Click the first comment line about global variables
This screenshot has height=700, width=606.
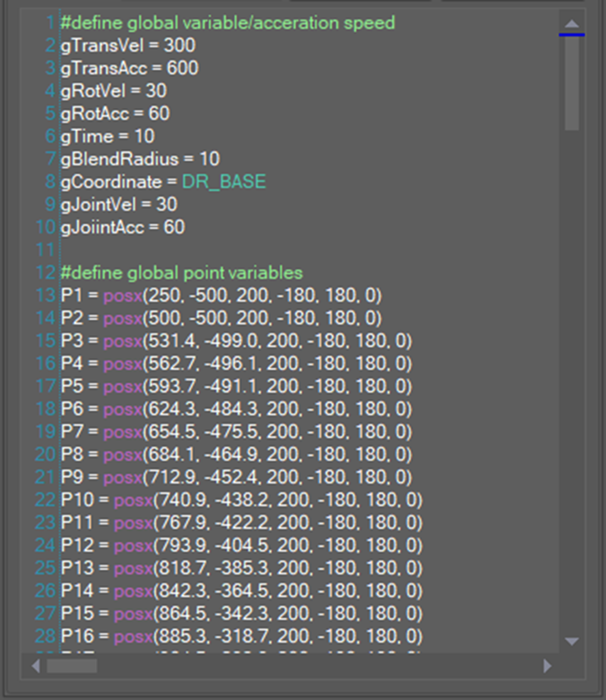point(228,23)
